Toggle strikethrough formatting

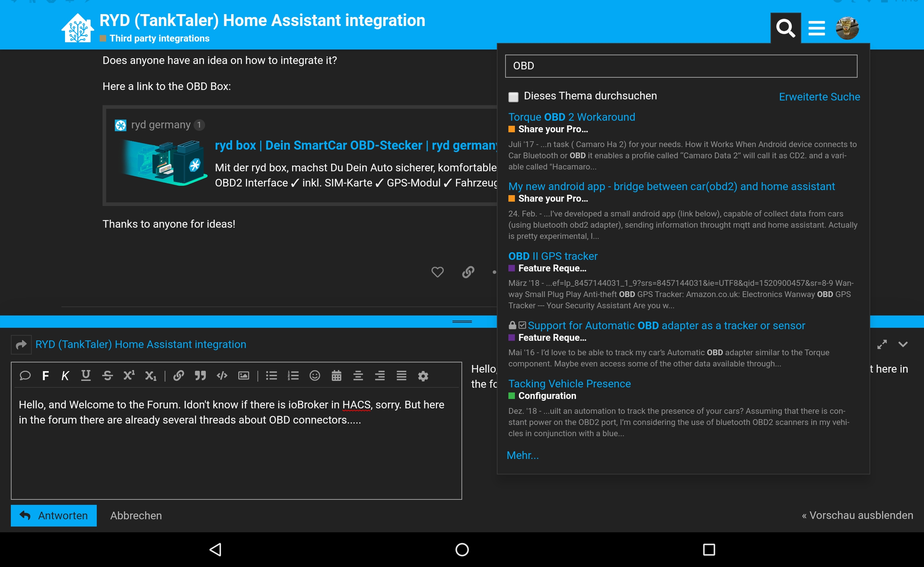(x=108, y=375)
